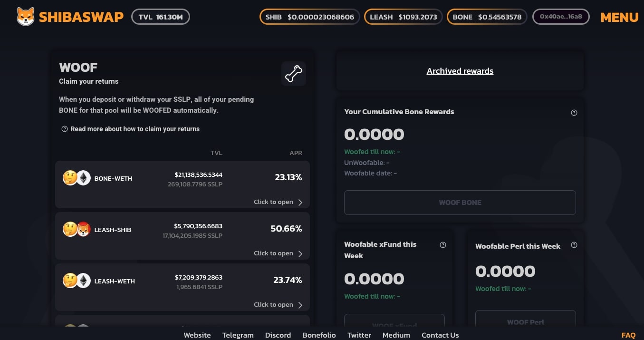Click the LEASH-SHIB pool token icons

click(x=77, y=230)
